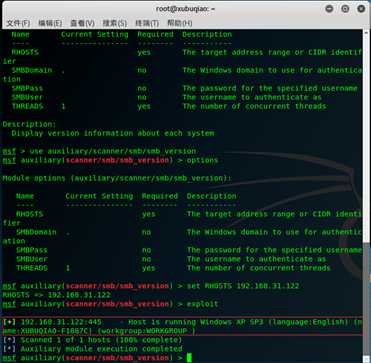371x363 pixels.
Task: Close the terminal window
Action: click(361, 9)
